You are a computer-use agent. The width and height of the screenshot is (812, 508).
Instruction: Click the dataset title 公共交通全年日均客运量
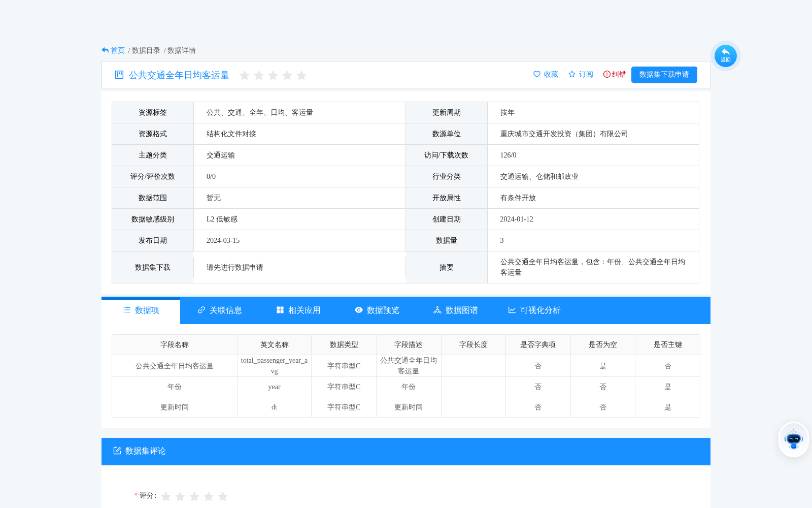tap(179, 75)
